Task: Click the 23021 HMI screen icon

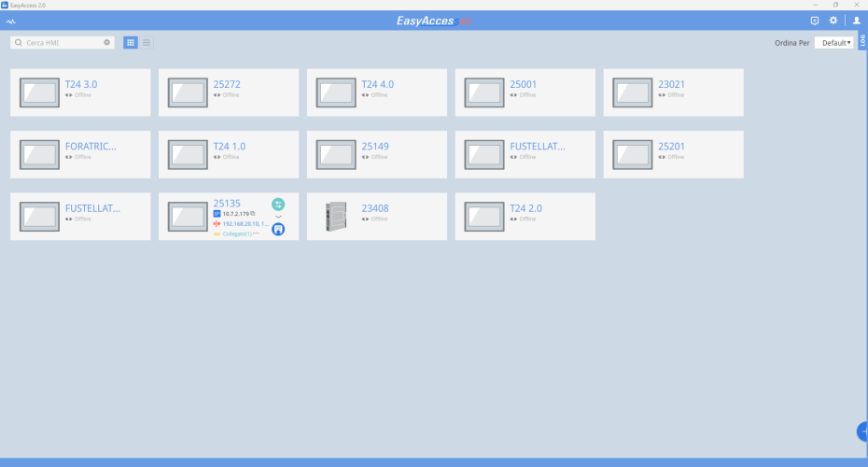Action: point(633,92)
